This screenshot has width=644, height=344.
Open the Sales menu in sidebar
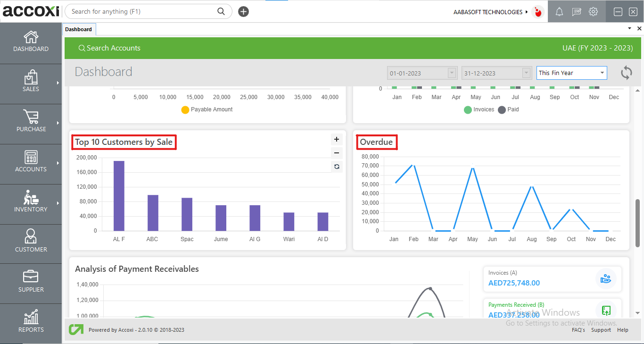point(31,82)
